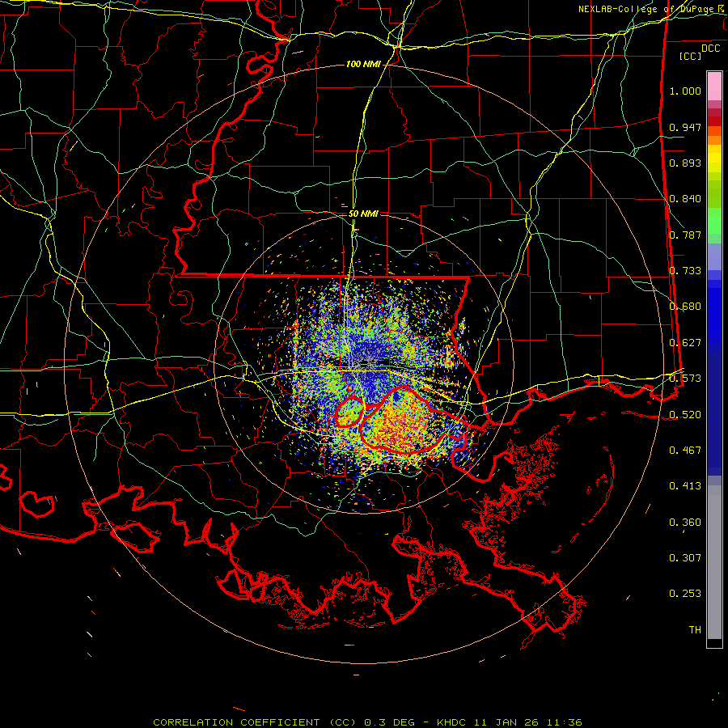
Task: Pick the red segment of the color bar
Action: click(x=714, y=121)
